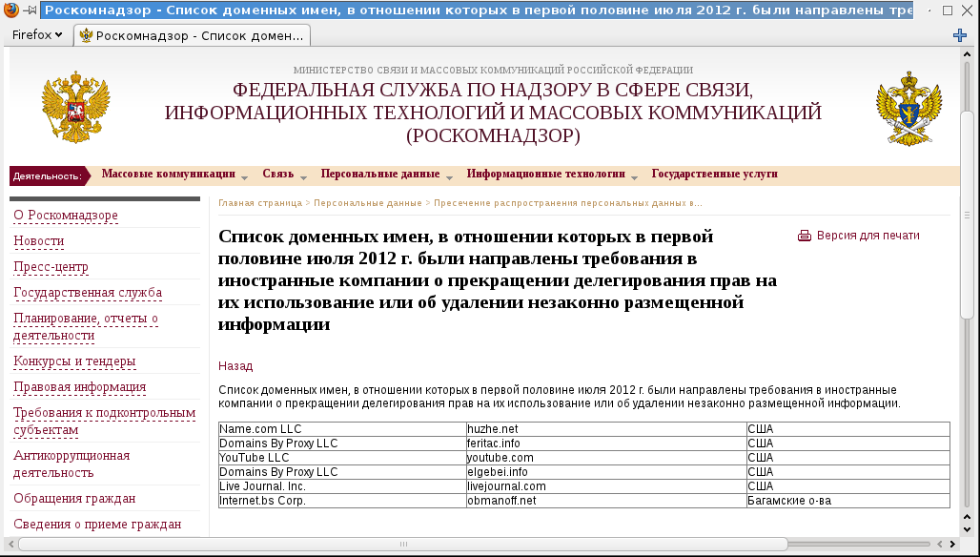980x557 pixels.
Task: Click the Live Journal. Inc. cell
Action: point(342,486)
